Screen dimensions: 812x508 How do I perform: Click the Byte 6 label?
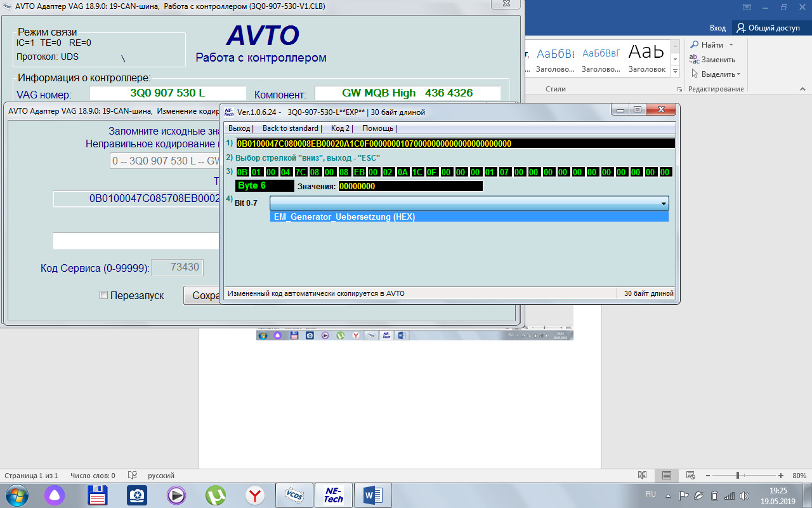point(265,186)
